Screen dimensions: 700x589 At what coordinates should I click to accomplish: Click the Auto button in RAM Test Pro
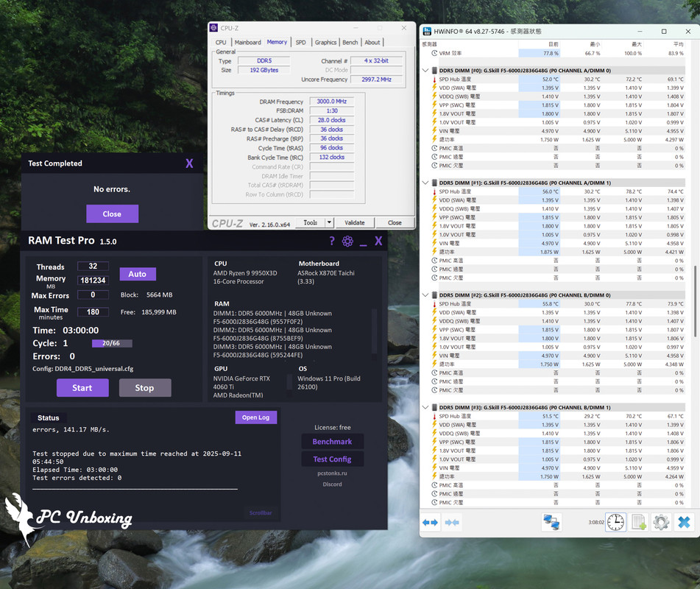coord(138,274)
